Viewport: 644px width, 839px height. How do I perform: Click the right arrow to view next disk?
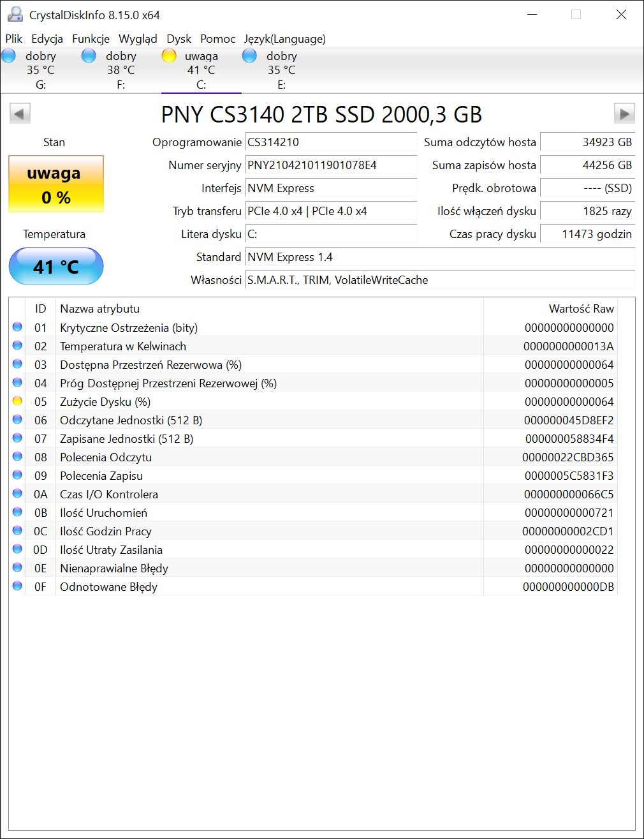[624, 113]
